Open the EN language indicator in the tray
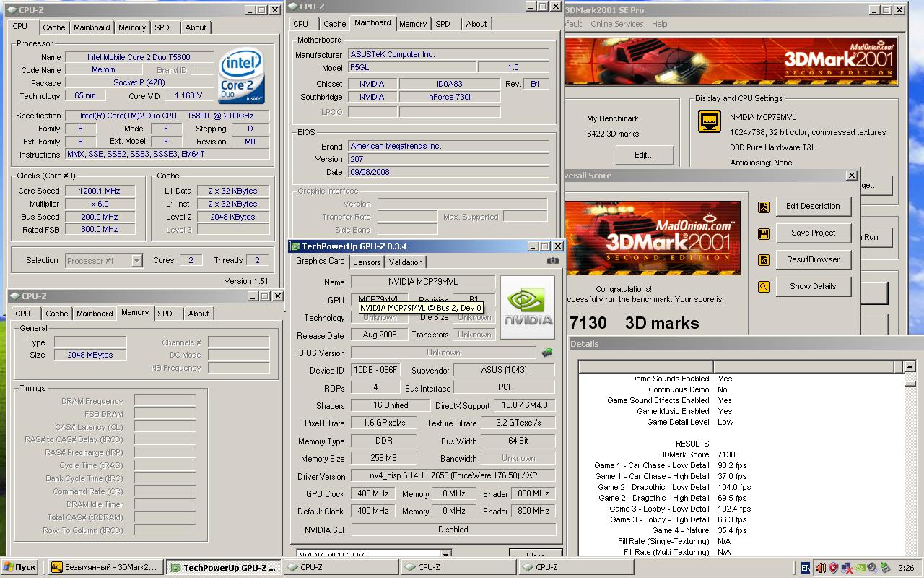 tap(806, 568)
